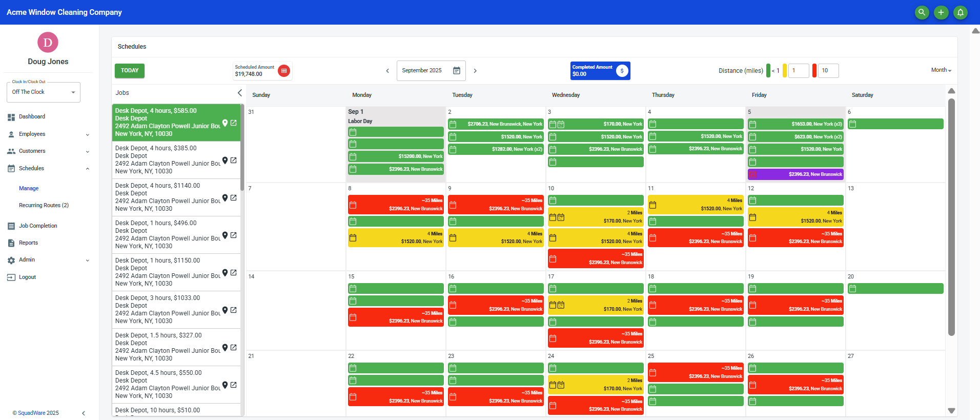Open the Recurring Routes (2) link
This screenshot has width=980, height=420.
[x=44, y=206]
